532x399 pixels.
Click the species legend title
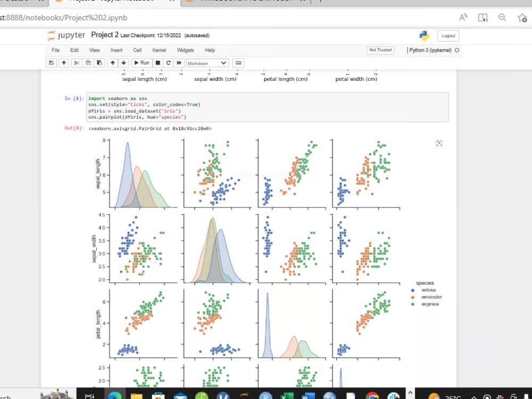pyautogui.click(x=425, y=283)
